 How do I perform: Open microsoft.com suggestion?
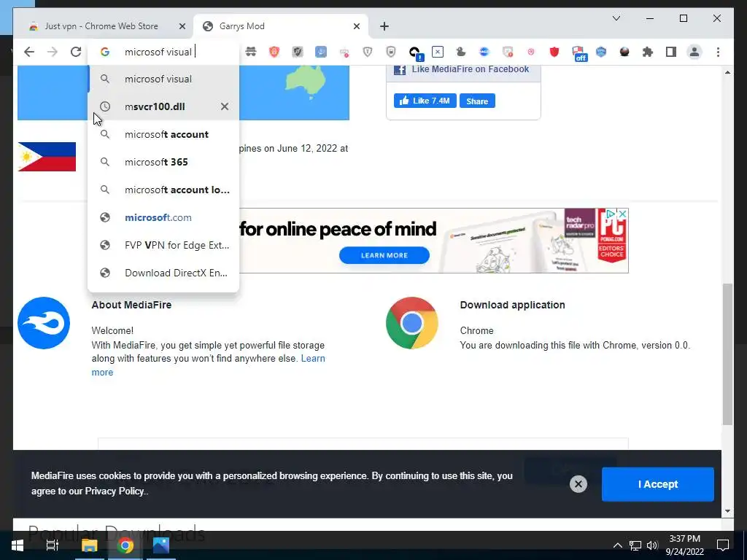(163, 217)
